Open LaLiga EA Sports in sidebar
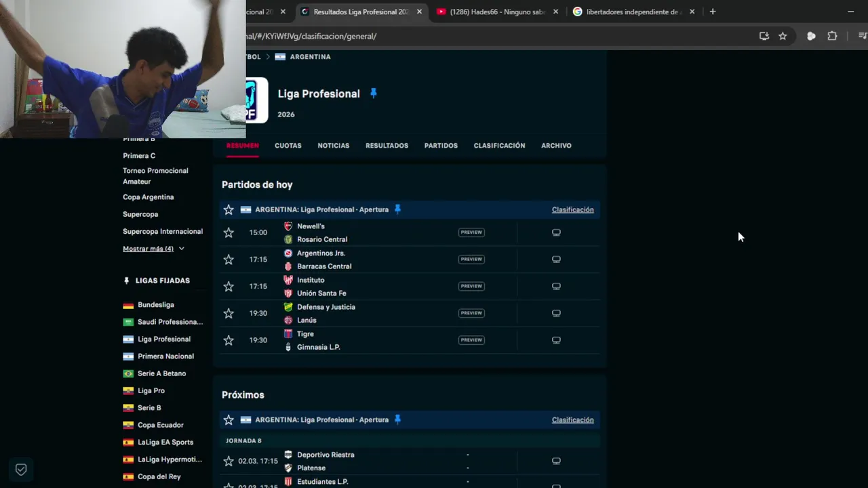The image size is (868, 488). 165,443
